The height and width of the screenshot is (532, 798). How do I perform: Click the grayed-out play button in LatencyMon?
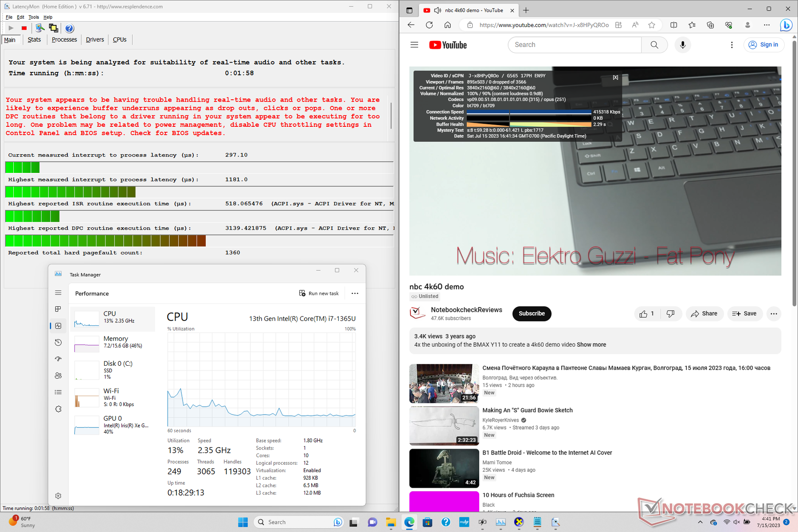11,28
